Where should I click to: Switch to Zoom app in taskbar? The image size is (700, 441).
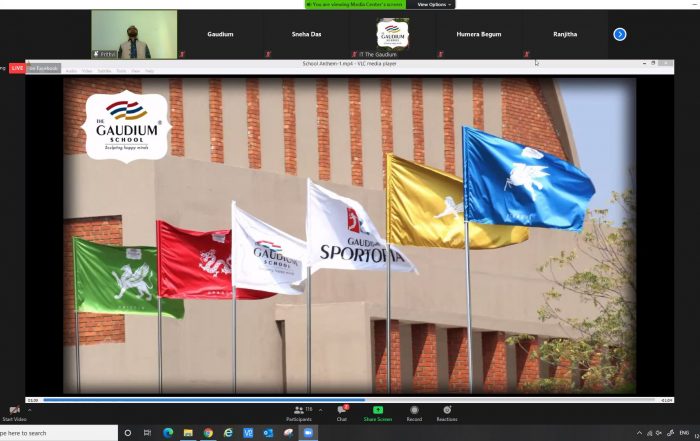coord(308,433)
